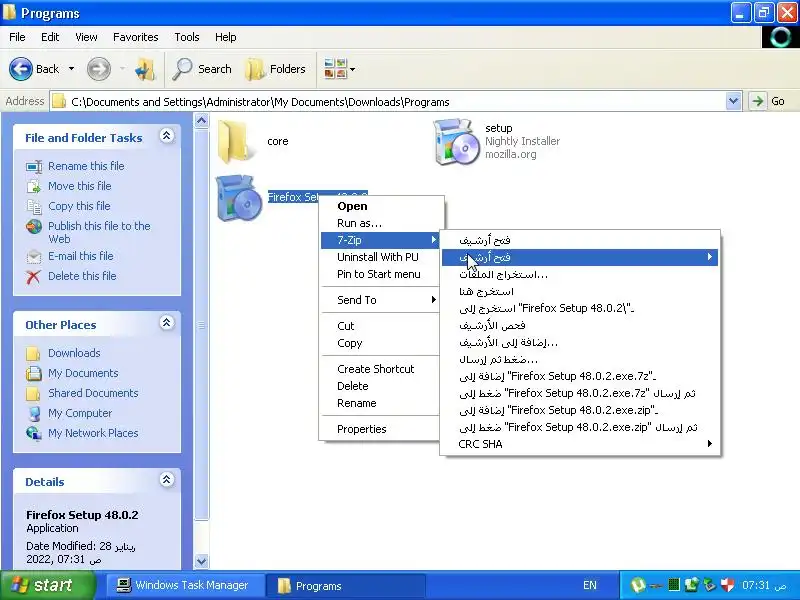
Task: Click the red shield tray icon
Action: pos(727,585)
